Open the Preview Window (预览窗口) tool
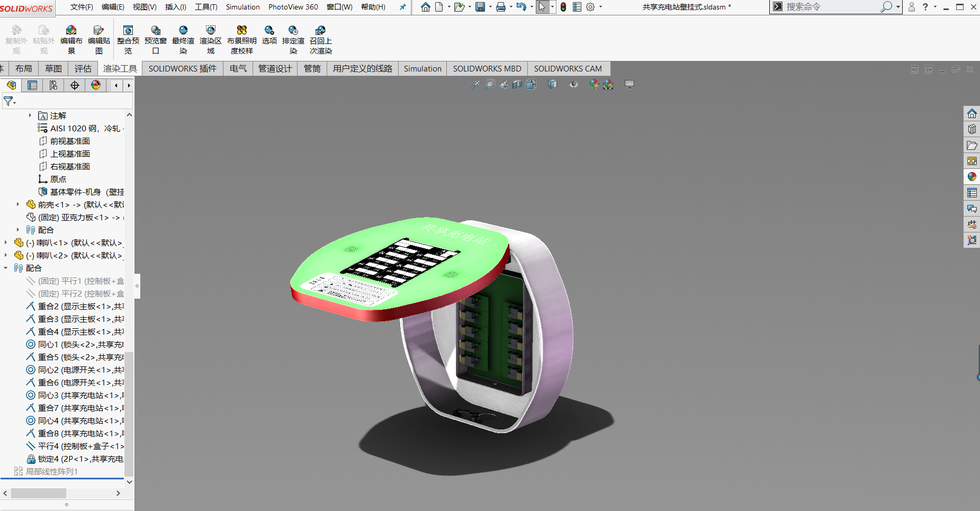Image resolution: width=980 pixels, height=511 pixels. point(156,40)
